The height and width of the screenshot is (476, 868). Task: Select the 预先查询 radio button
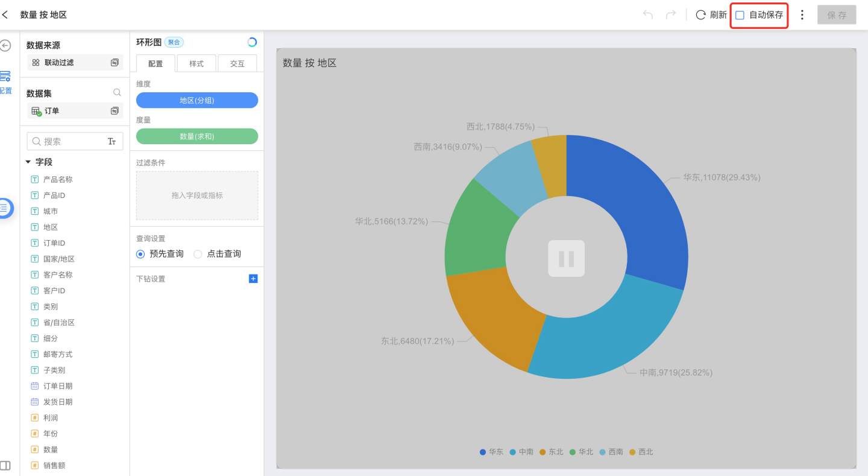[x=140, y=254]
